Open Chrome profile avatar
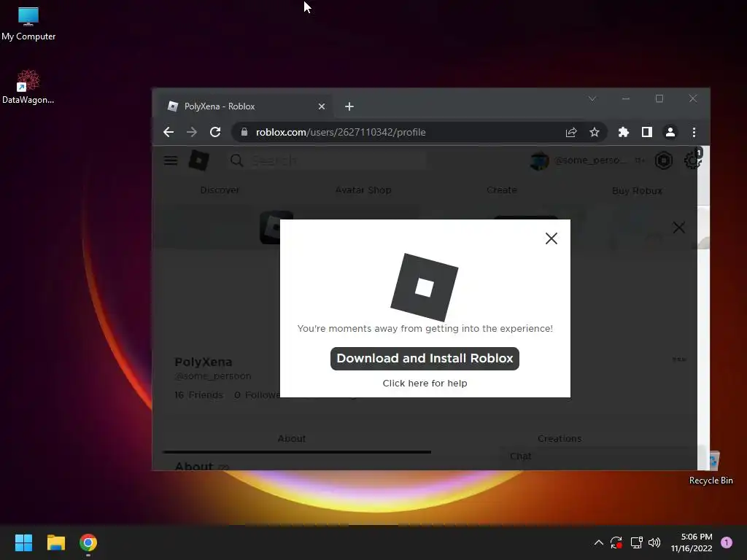 (x=670, y=132)
